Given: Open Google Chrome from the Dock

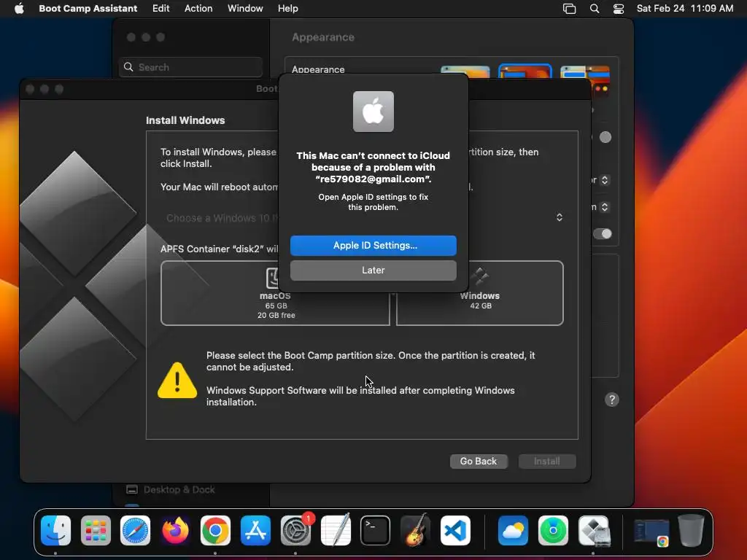Looking at the screenshot, I should [215, 530].
